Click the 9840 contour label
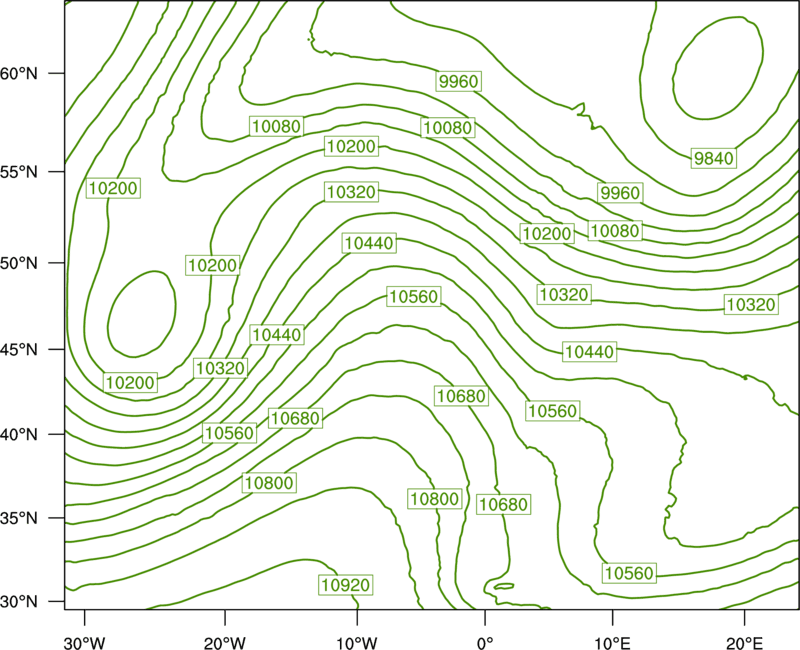 [714, 158]
